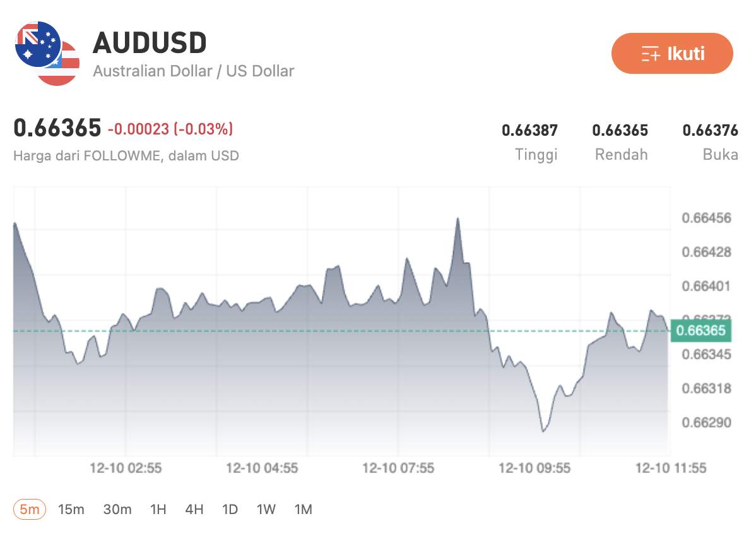
Task: Open the 1D daily chart view
Action: 230,509
